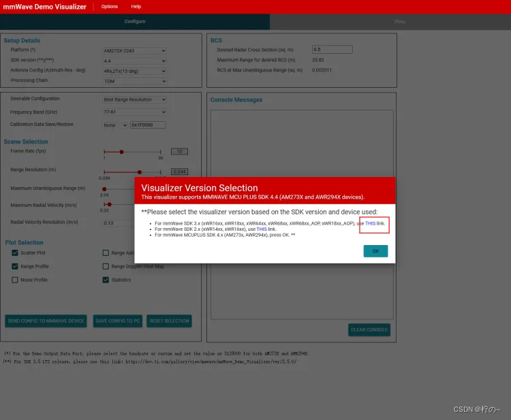The width and height of the screenshot is (511, 420).
Task: Click the Maximum Range value 35.82
Action: click(x=318, y=60)
